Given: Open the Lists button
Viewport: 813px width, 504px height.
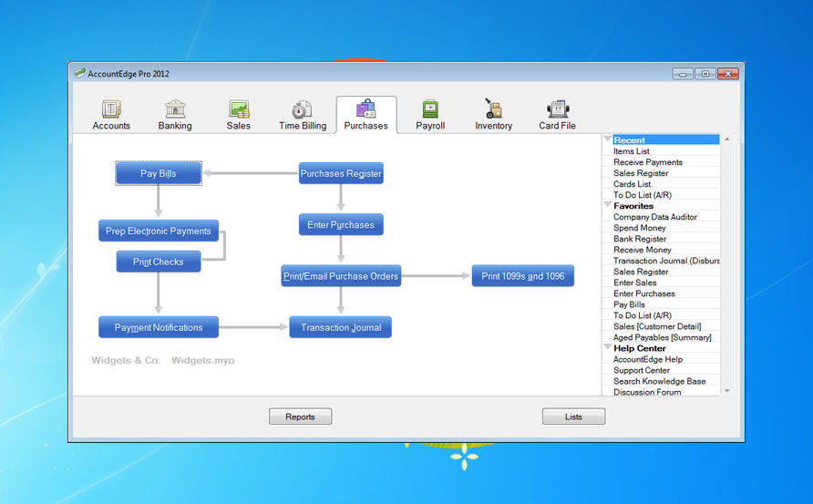Looking at the screenshot, I should pyautogui.click(x=573, y=417).
